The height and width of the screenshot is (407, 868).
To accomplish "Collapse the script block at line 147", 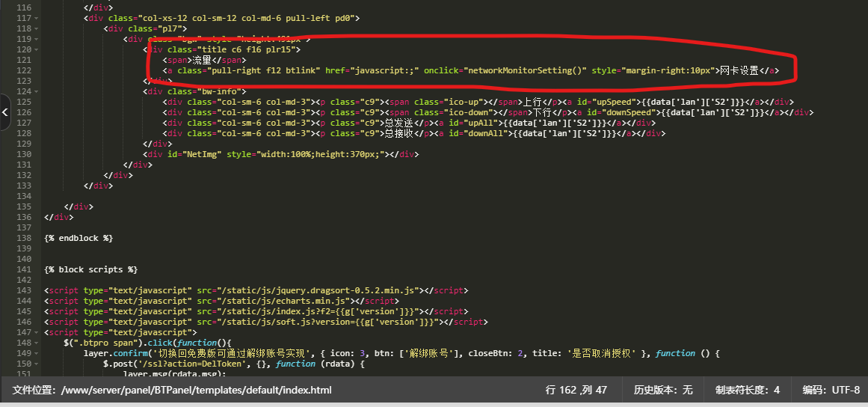I will click(x=36, y=332).
